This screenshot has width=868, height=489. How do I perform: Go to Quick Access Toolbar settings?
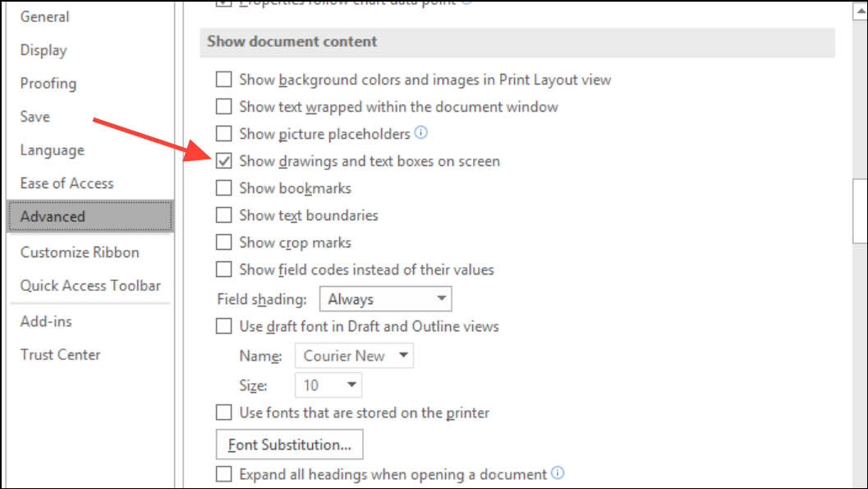(90, 286)
